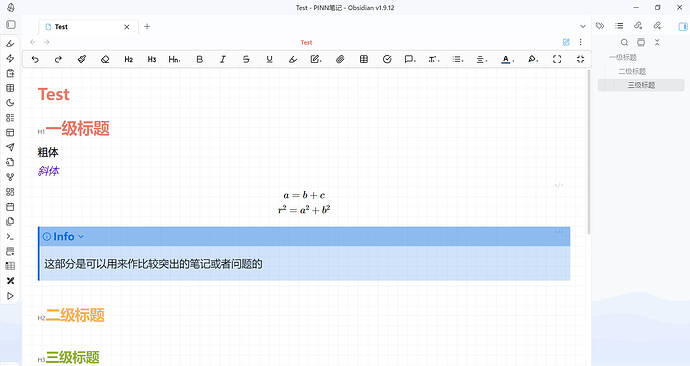Enter fullscreen focus mode from toolbar

pyautogui.click(x=557, y=59)
